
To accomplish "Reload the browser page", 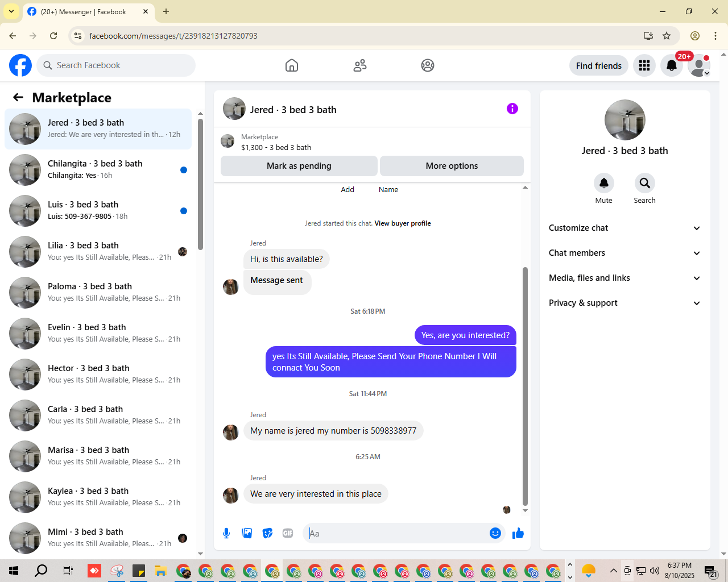I will (x=53, y=36).
